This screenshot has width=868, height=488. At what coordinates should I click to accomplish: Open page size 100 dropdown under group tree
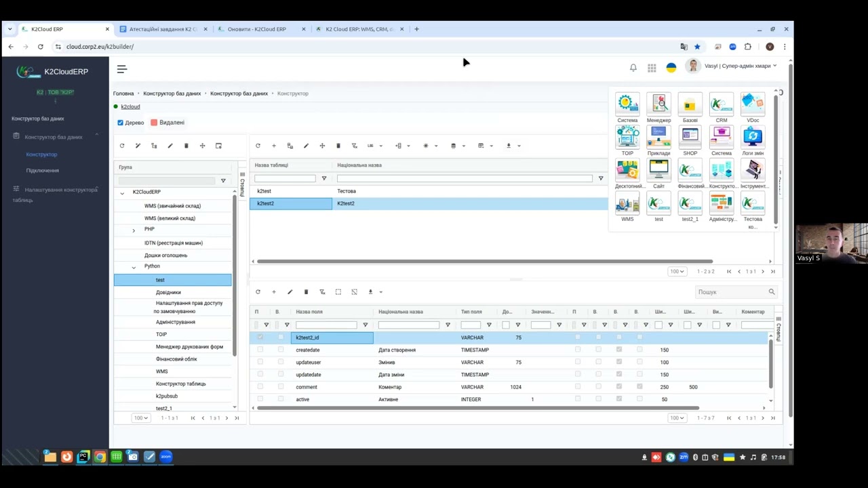[140, 418]
